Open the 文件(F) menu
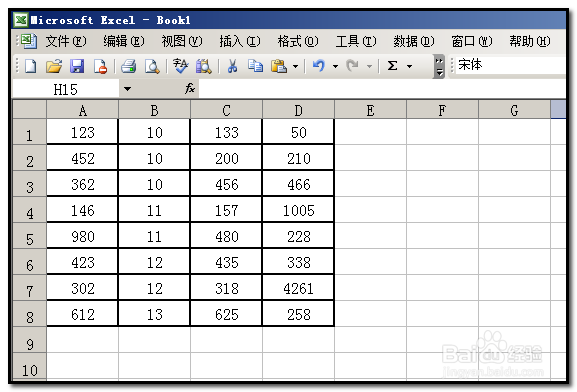The height and width of the screenshot is (392, 577). tap(66, 41)
